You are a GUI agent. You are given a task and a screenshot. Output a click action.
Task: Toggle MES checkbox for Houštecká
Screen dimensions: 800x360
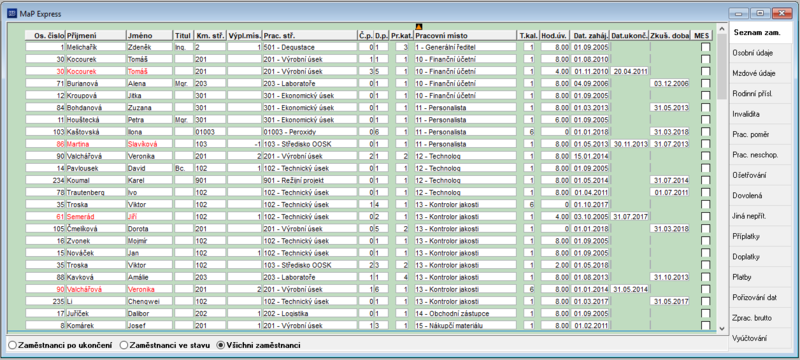tap(705, 120)
